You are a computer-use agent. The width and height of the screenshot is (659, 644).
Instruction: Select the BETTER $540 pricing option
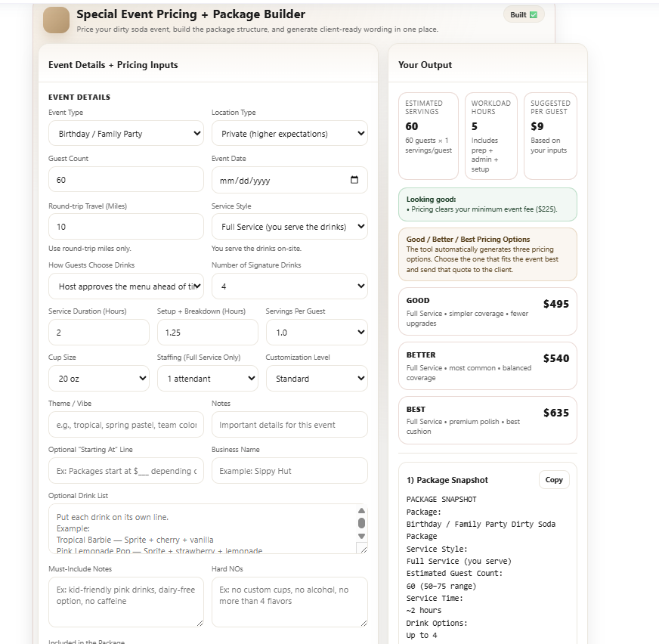point(487,366)
